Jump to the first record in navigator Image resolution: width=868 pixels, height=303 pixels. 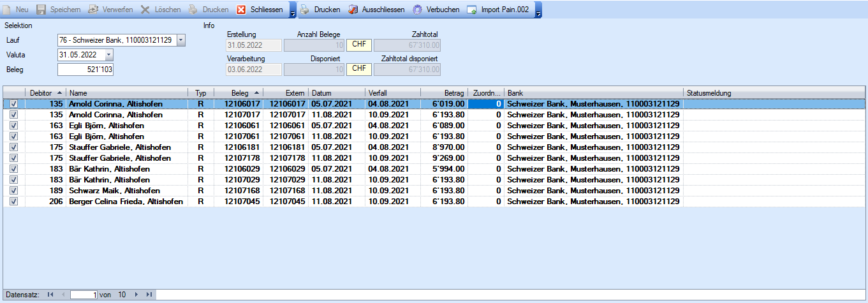click(50, 295)
